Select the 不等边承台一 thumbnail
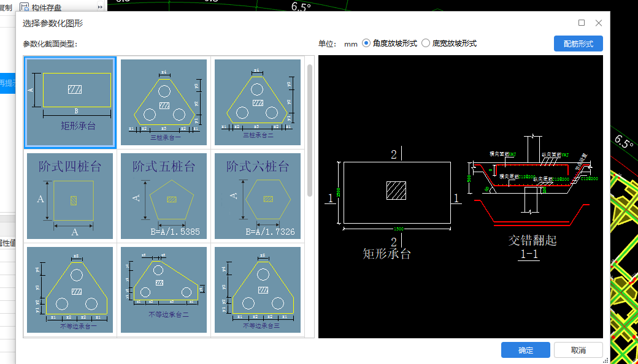The width and height of the screenshot is (638, 364). point(70,290)
